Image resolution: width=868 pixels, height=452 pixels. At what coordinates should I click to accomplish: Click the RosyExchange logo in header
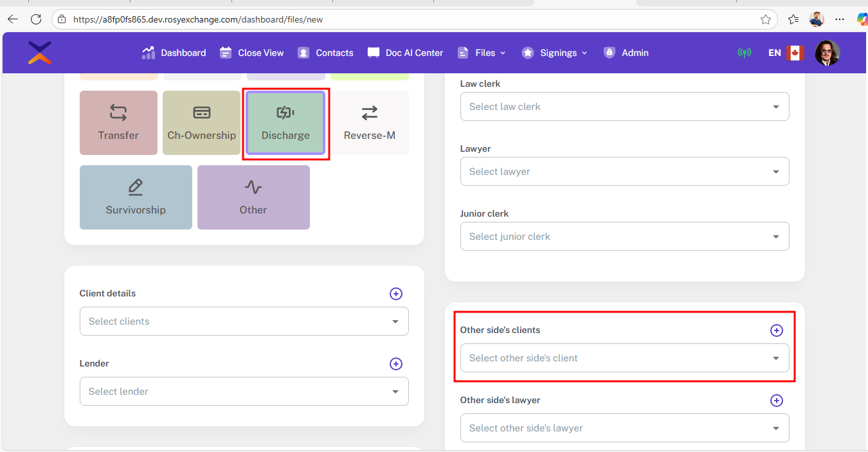[x=40, y=53]
